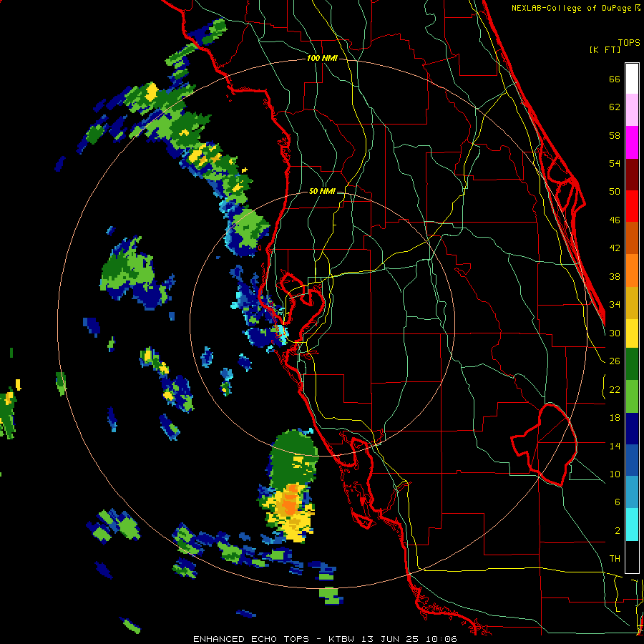Click the '46' legend value
Viewport: 644px width, 644px height.
(615, 220)
